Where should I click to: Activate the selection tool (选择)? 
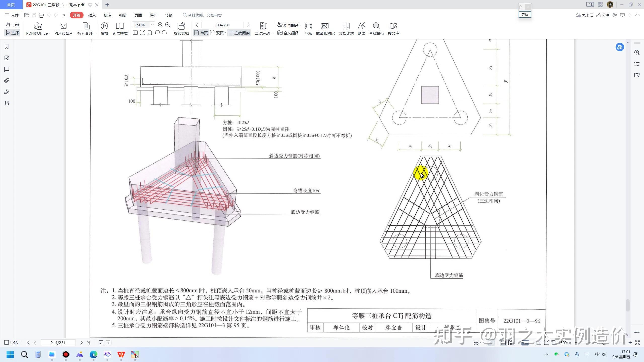[x=12, y=33]
